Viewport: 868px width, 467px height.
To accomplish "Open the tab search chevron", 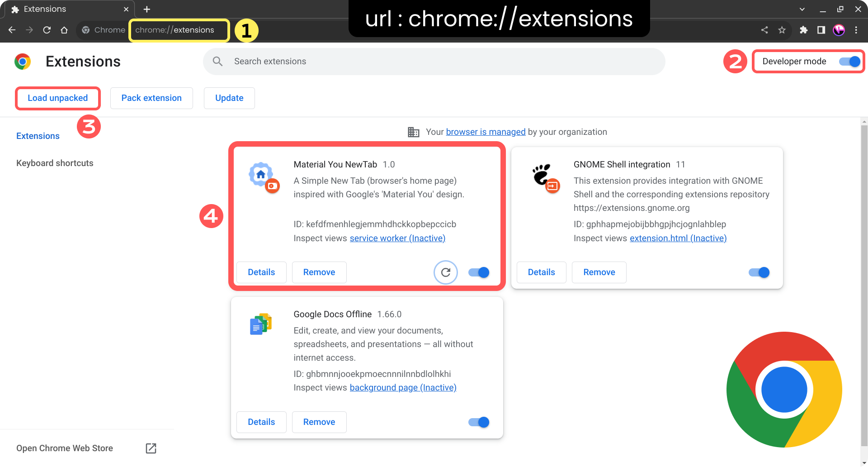I will click(802, 9).
